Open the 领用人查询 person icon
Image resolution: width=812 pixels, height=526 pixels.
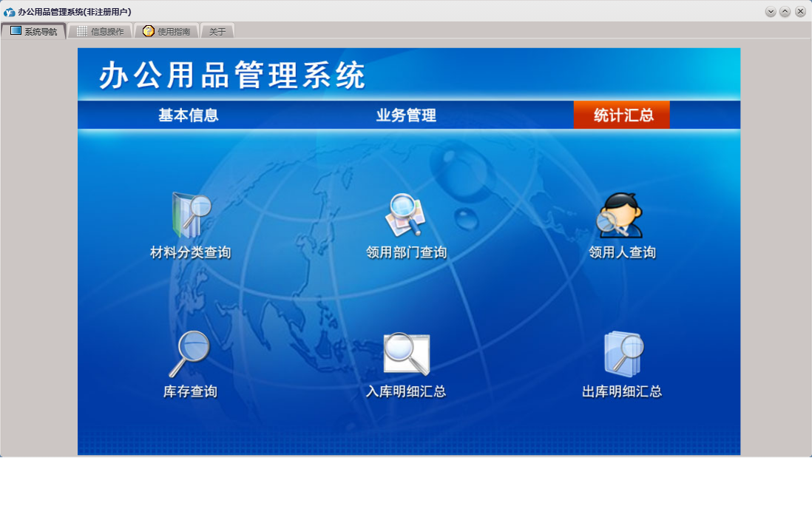click(x=620, y=215)
